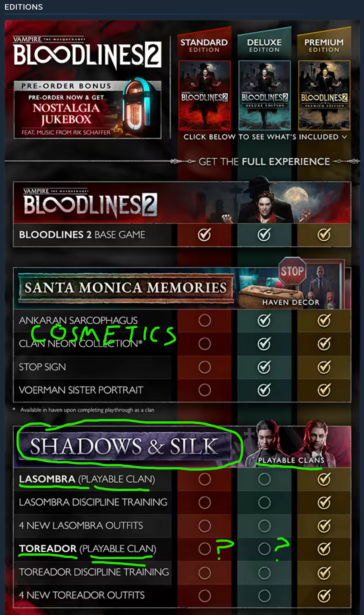364x615 pixels.
Task: Open the Premium Edition header tab
Action: pyautogui.click(x=324, y=45)
